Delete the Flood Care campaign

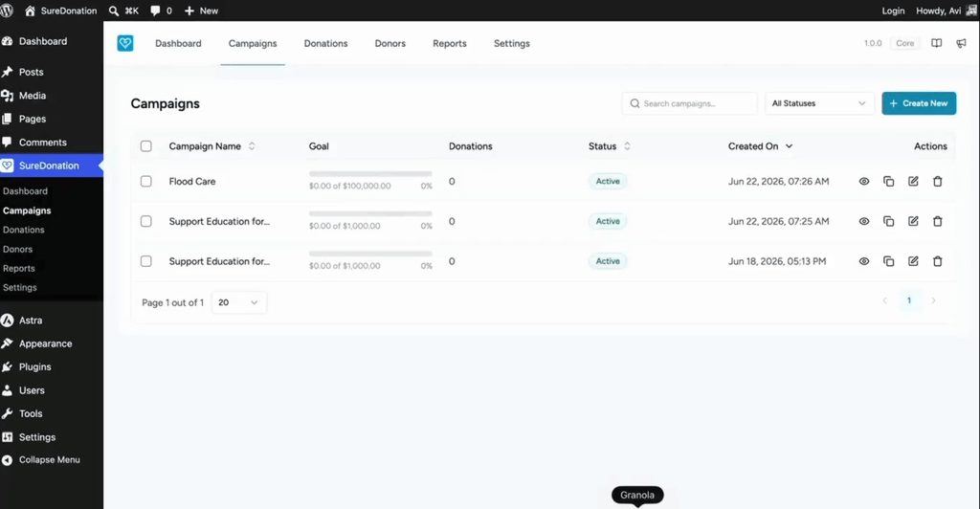(938, 181)
